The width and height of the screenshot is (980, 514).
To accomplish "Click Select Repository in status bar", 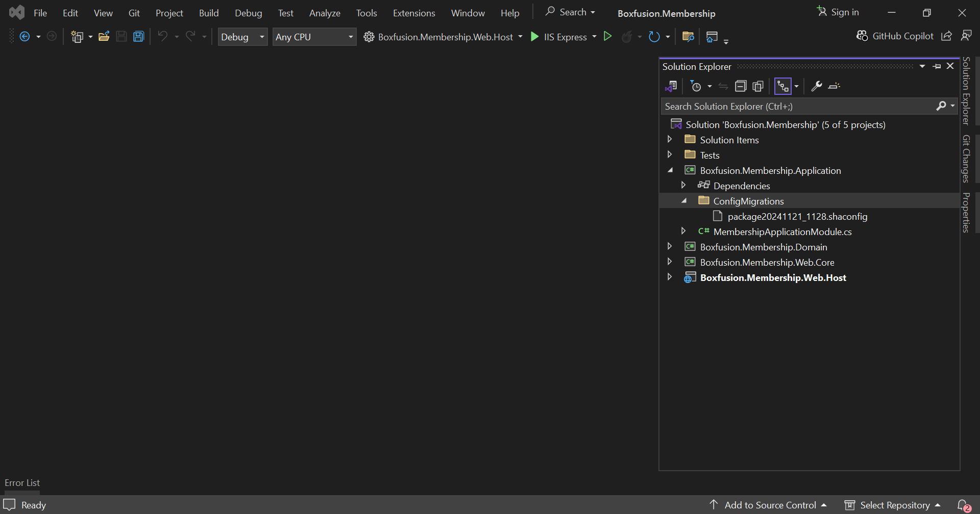I will (893, 505).
